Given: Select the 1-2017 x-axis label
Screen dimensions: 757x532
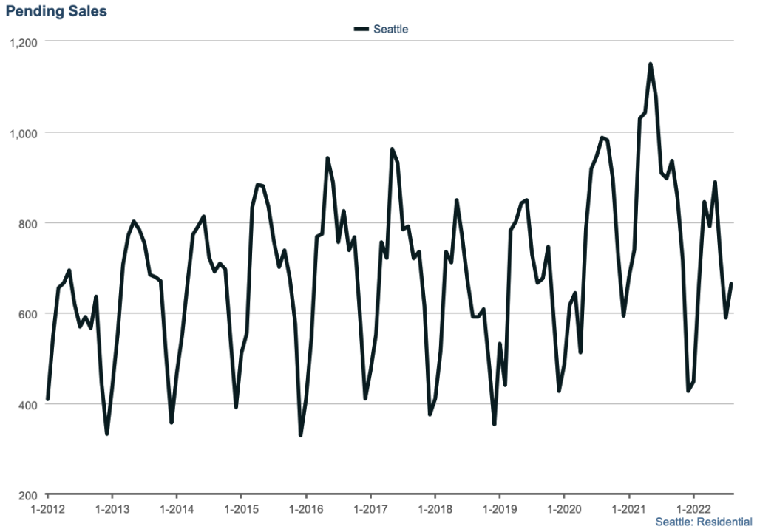Looking at the screenshot, I should (x=370, y=510).
